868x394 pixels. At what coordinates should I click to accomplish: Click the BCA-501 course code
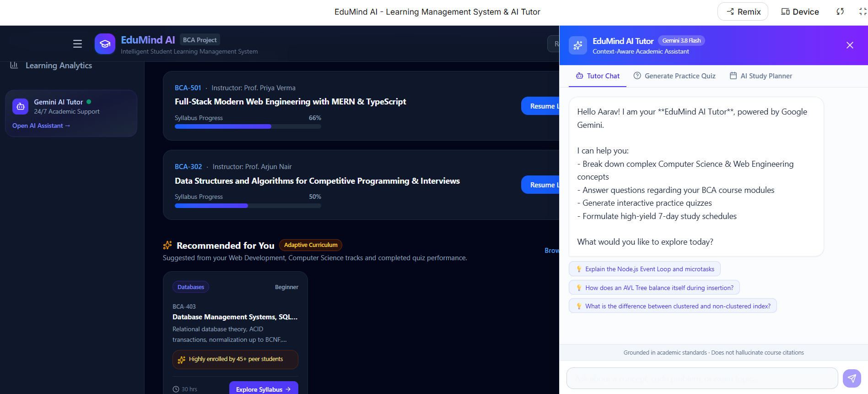coord(188,88)
